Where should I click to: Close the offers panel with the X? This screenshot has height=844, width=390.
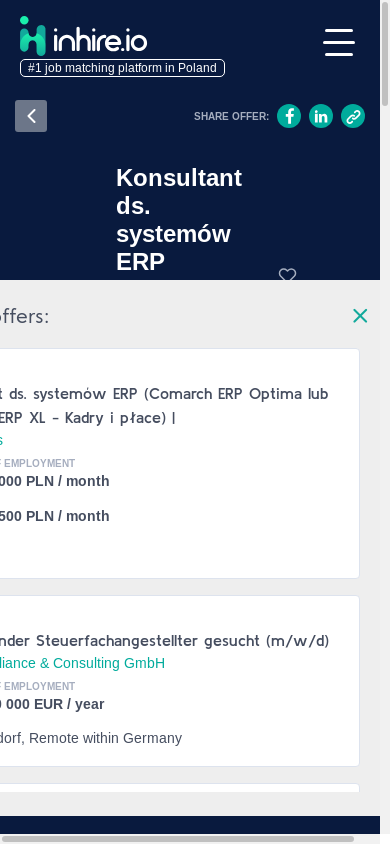click(360, 316)
